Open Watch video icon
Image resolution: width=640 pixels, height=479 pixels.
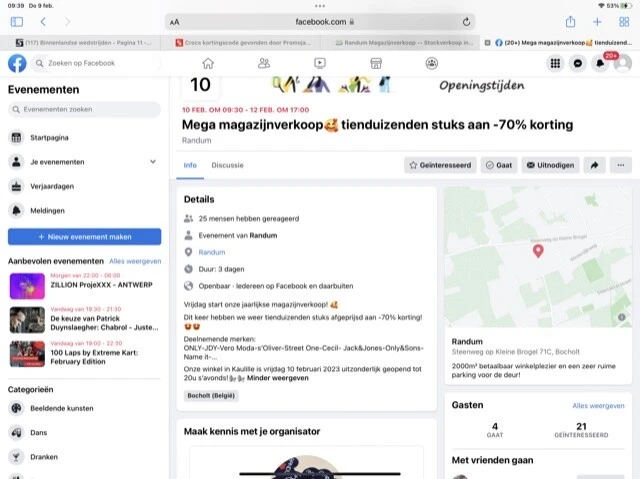[x=320, y=63]
